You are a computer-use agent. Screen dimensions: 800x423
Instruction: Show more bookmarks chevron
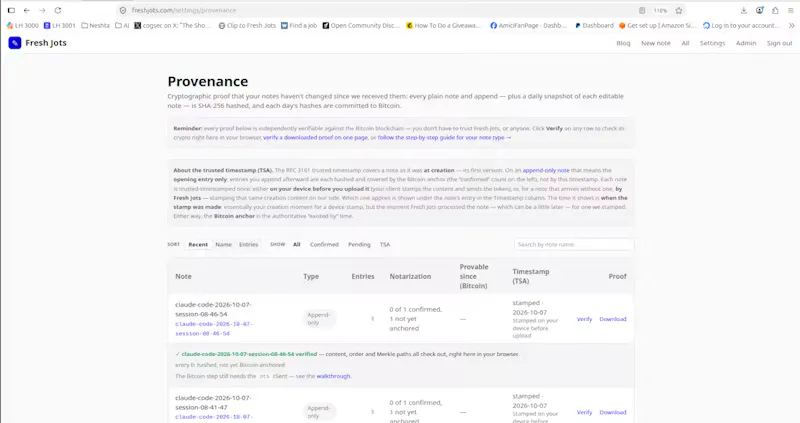pos(792,26)
